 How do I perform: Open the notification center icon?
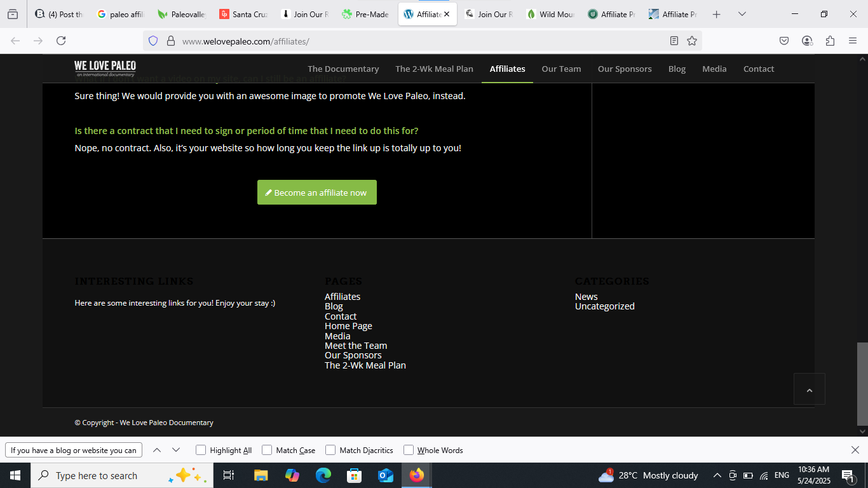(847, 475)
